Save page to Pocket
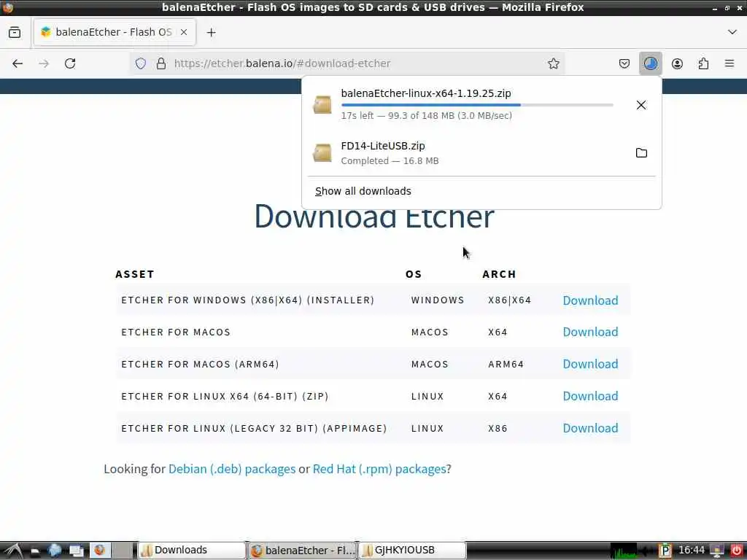The image size is (747, 560). point(624,63)
